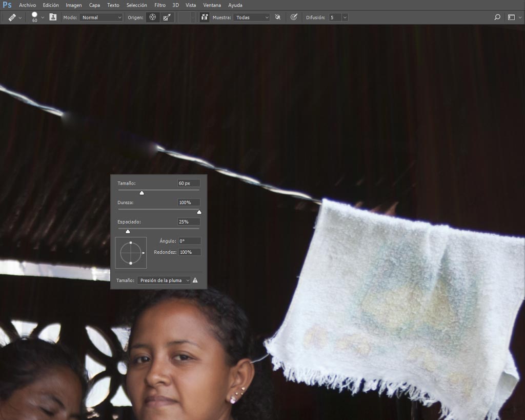Open the Selección menu
This screenshot has width=525, height=420.
click(136, 5)
